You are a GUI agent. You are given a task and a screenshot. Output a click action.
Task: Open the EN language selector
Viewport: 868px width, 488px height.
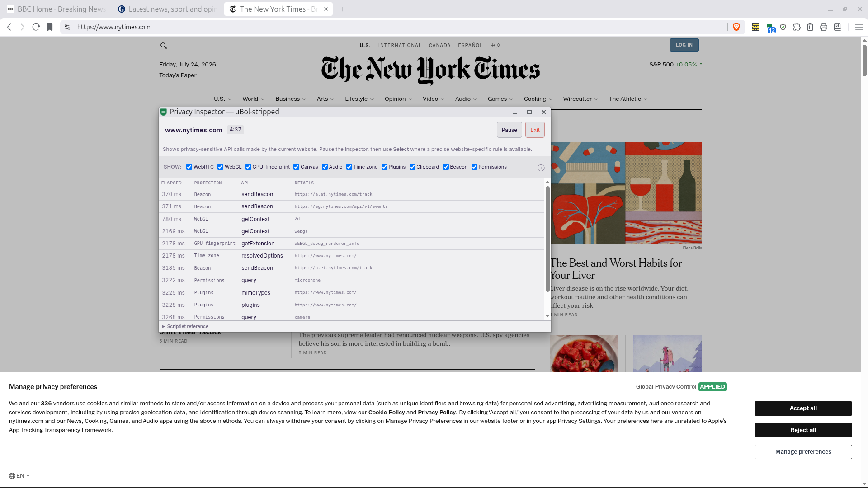(20, 476)
